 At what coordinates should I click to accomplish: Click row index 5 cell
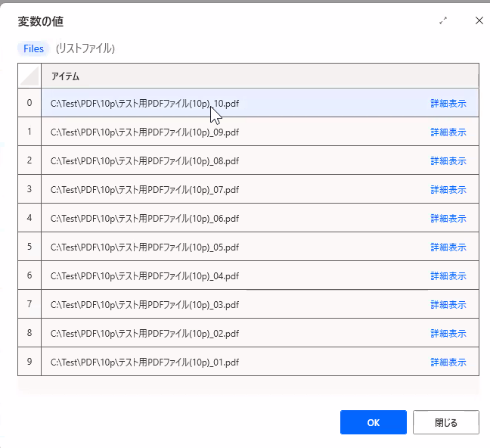click(29, 247)
